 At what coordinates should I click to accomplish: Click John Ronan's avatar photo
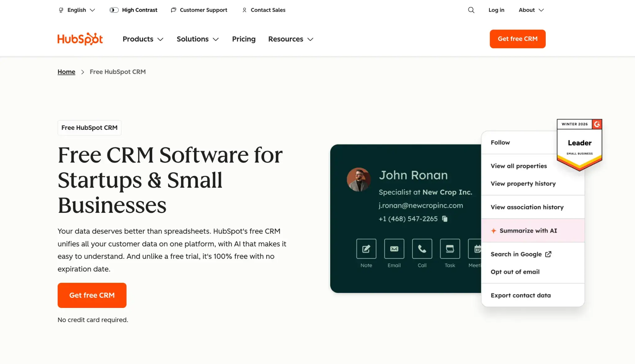pos(359,179)
